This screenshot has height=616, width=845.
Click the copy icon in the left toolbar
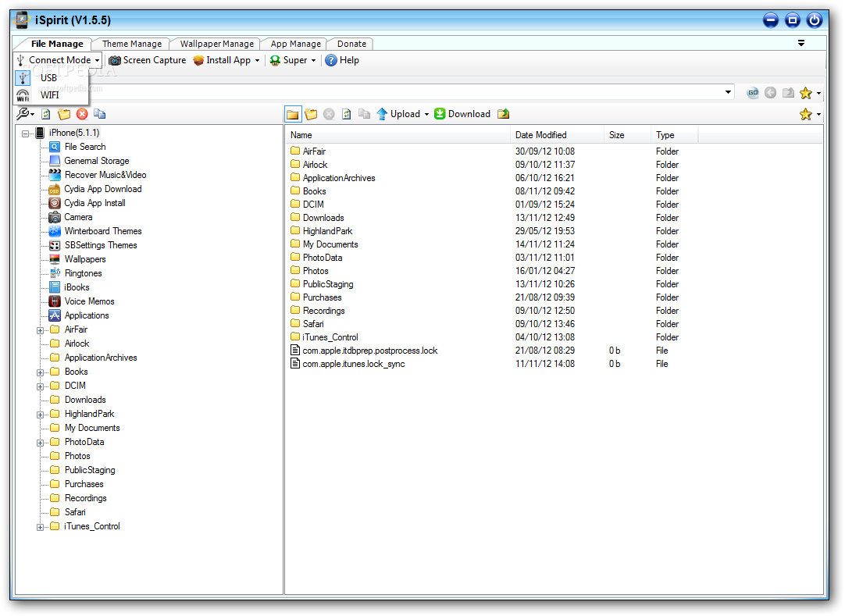pos(100,114)
